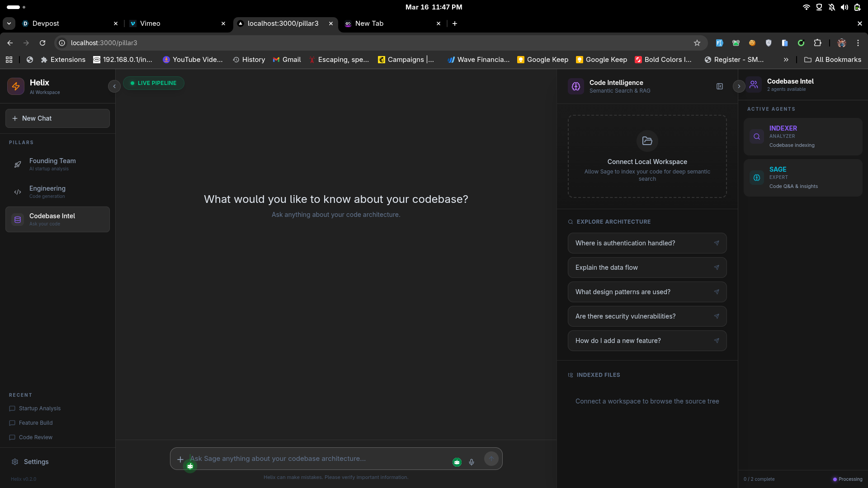Viewport: 868px width, 488px height.
Task: Expand the right agents panel chevron
Action: (739, 86)
